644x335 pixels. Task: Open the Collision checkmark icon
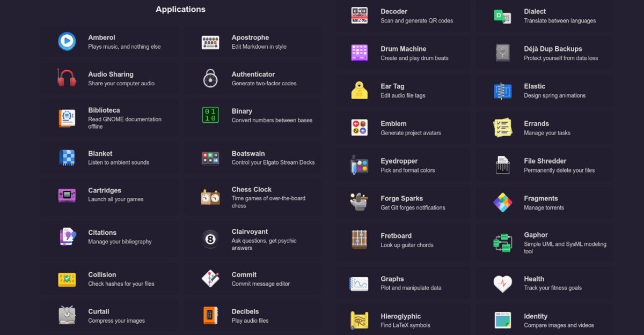point(67,279)
